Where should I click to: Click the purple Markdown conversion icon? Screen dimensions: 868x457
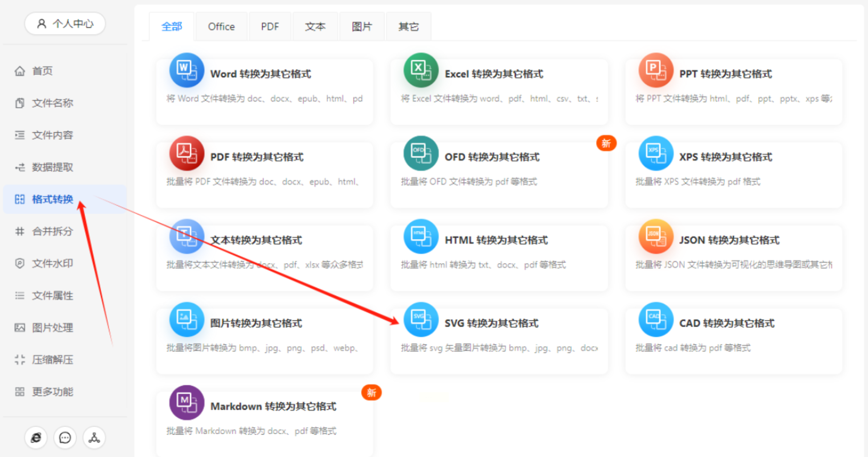click(187, 403)
